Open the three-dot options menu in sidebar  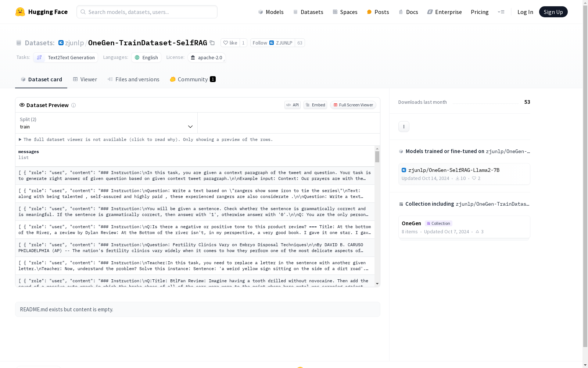pyautogui.click(x=404, y=127)
